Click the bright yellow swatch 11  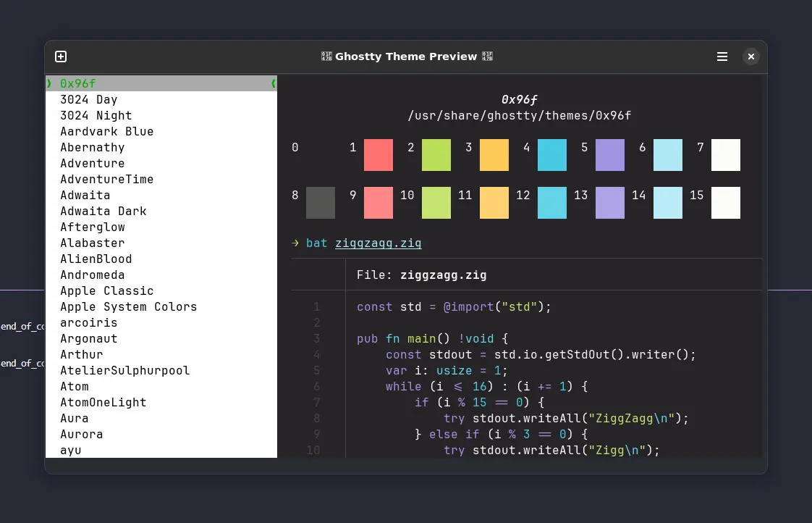point(494,203)
